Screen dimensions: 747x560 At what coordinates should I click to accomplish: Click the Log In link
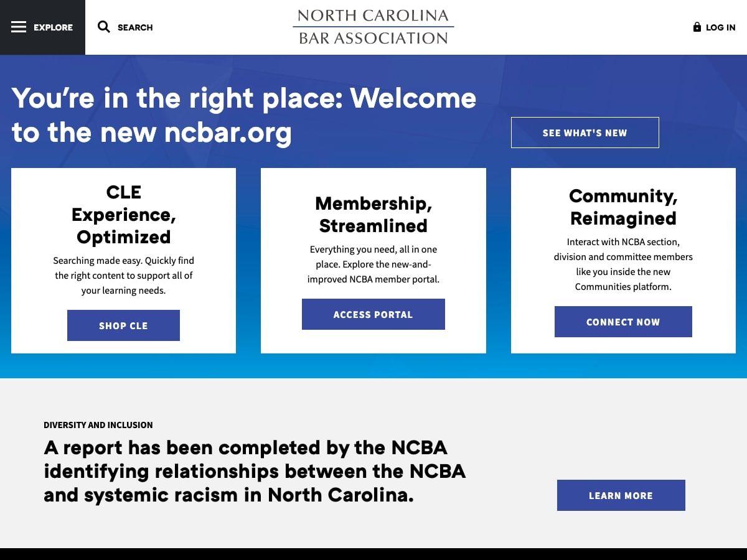pos(720,27)
